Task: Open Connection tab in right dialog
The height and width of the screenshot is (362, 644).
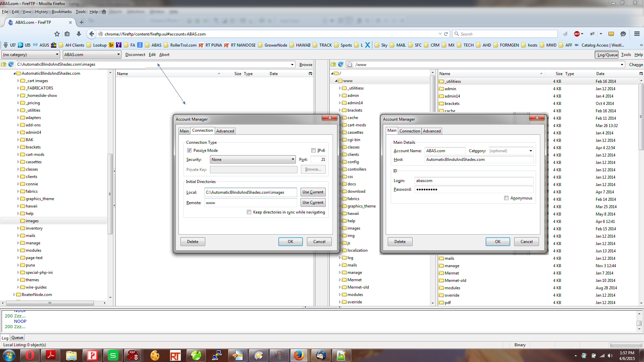Action: (410, 131)
